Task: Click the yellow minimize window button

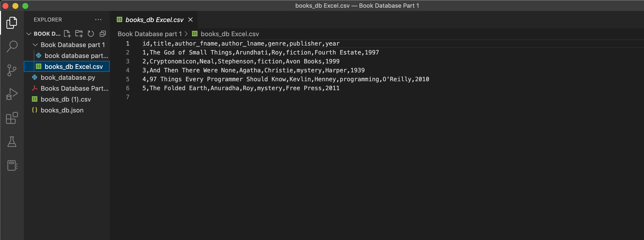Action: click(15, 6)
